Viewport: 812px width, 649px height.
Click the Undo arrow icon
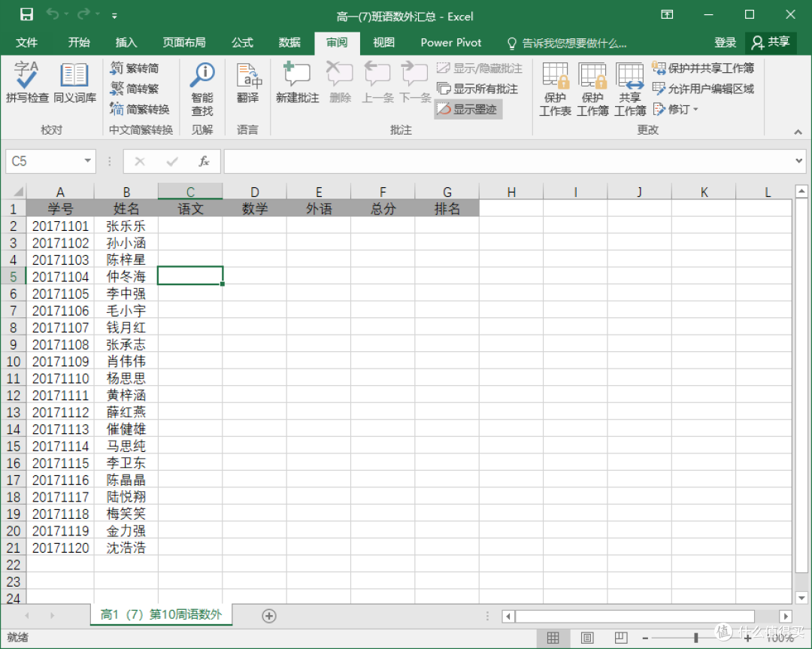tap(53, 14)
